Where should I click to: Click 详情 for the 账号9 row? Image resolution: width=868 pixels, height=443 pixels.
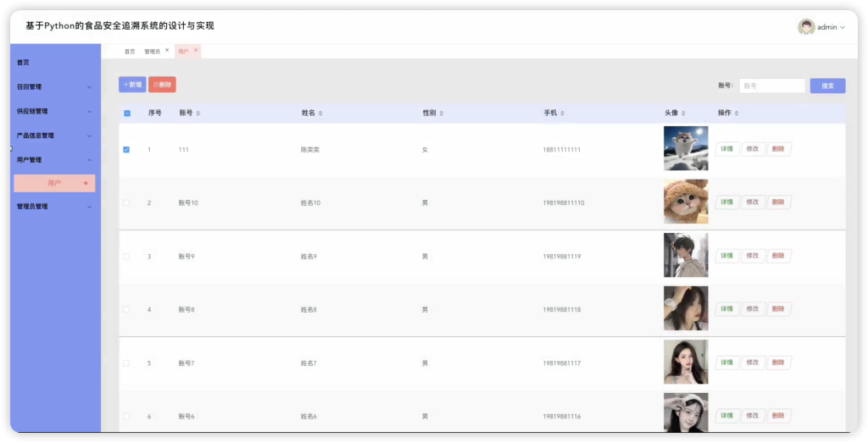[726, 256]
